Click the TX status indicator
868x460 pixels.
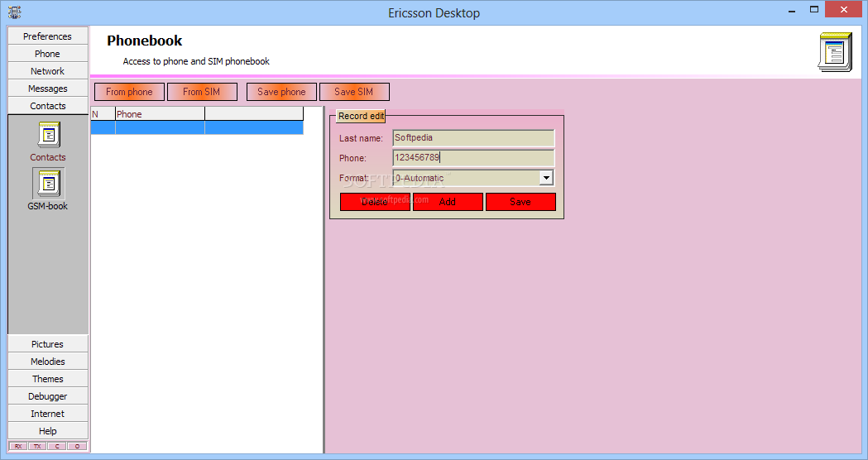tap(37, 446)
